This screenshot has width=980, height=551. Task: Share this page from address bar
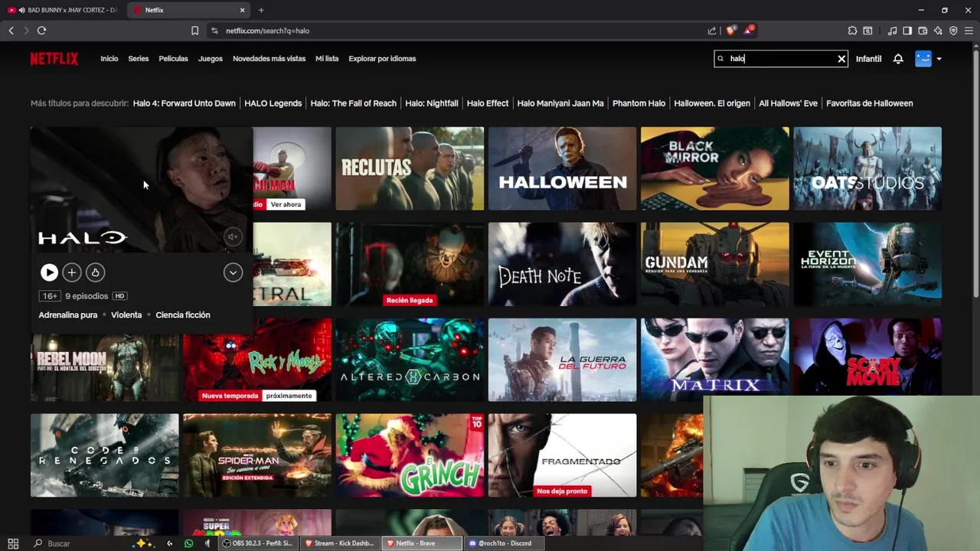coord(712,31)
